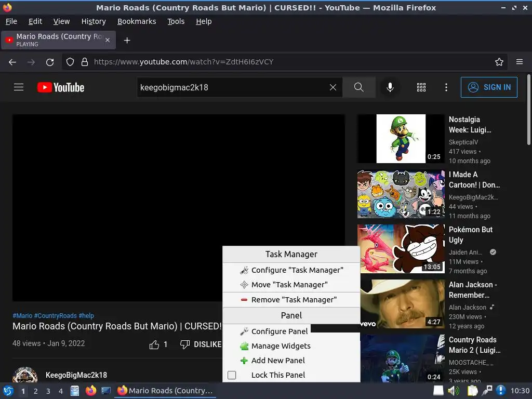Screen dimensions: 532x399
Task: Open Firefox application menu
Action: click(x=520, y=62)
